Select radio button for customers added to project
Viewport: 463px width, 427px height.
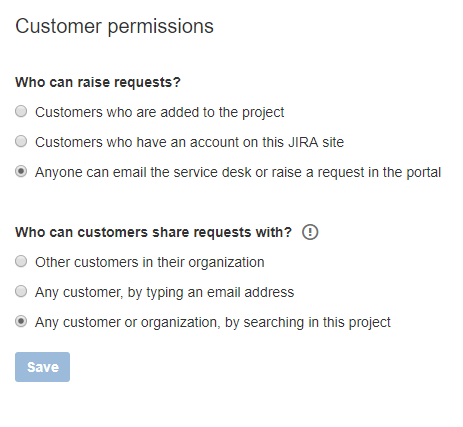[21, 111]
